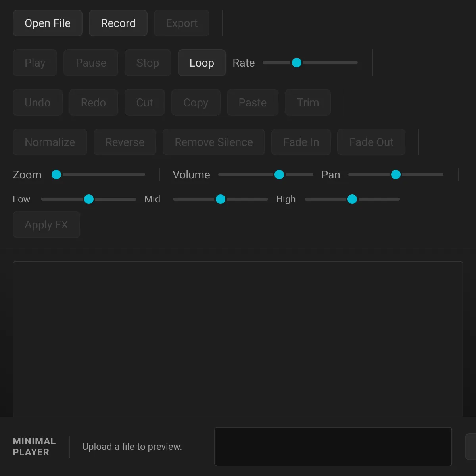This screenshot has width=476, height=476.
Task: Click the Remove Silence button
Action: click(x=214, y=142)
